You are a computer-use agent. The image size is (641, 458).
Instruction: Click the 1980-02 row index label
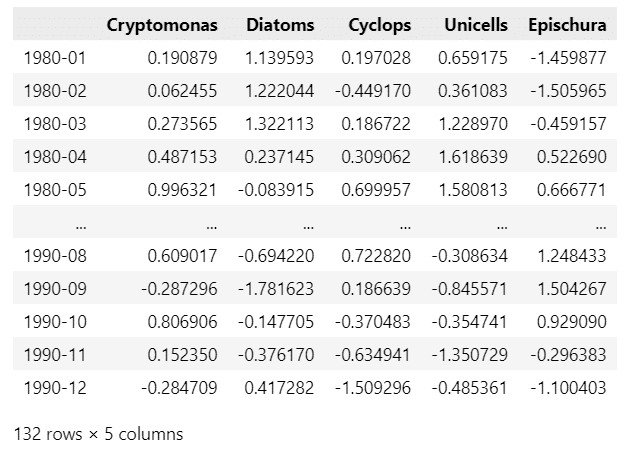55,91
